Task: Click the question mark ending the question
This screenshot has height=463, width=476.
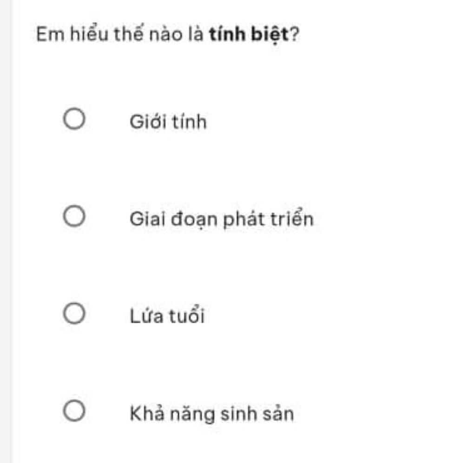Action: (294, 33)
